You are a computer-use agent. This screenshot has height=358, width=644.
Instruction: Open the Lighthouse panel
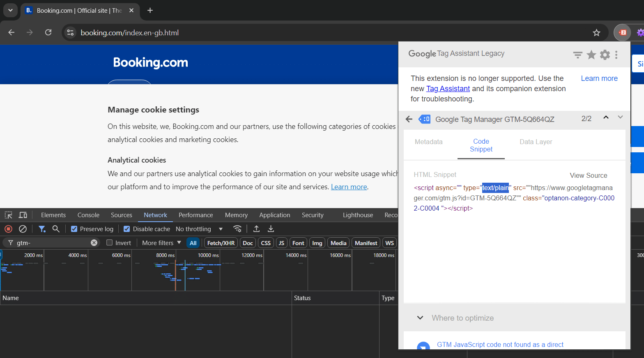point(358,215)
